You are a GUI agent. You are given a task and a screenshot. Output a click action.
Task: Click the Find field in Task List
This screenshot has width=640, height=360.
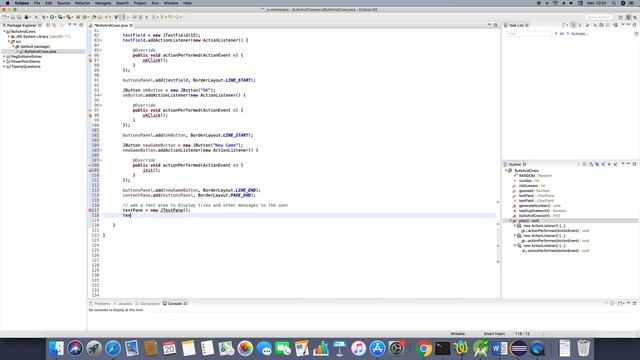pyautogui.click(x=529, y=33)
